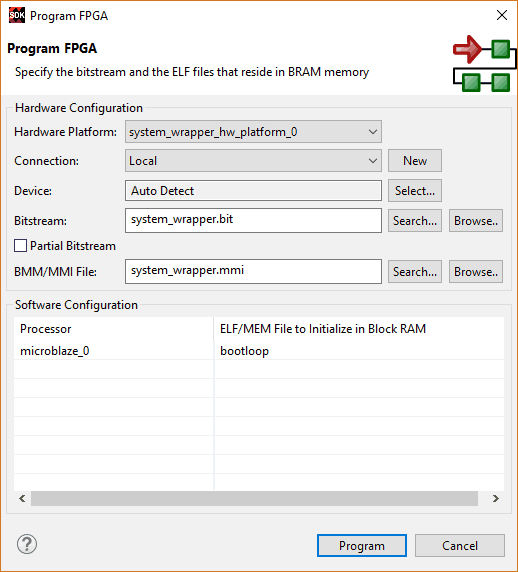
Task: Cancel the Program FPGA dialog
Action: (460, 546)
